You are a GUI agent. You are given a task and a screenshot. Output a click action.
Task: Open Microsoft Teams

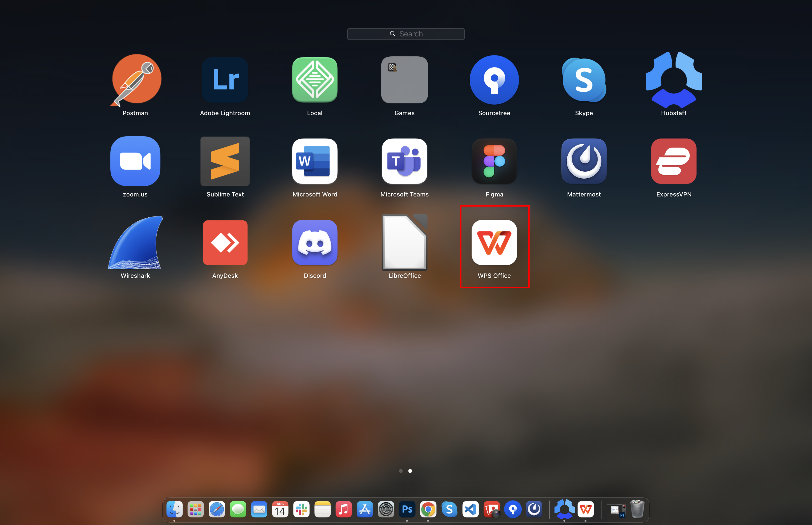[x=404, y=161]
